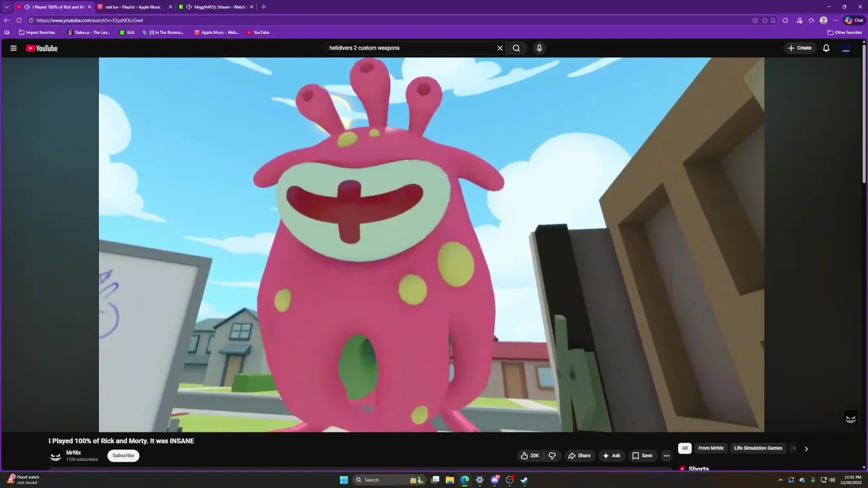The height and width of the screenshot is (488, 868).
Task: Expand the Other favorites folder
Action: click(845, 33)
